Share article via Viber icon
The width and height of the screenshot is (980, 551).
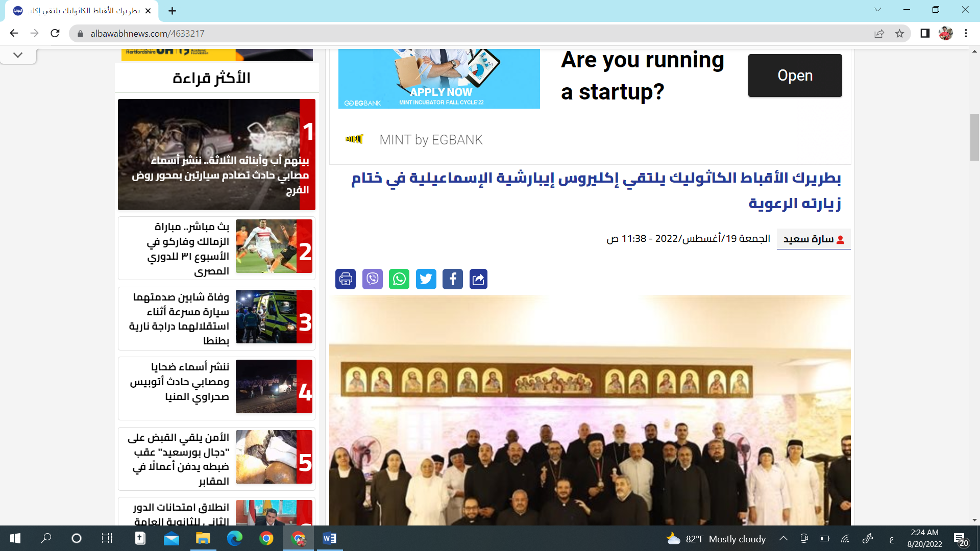373,279
